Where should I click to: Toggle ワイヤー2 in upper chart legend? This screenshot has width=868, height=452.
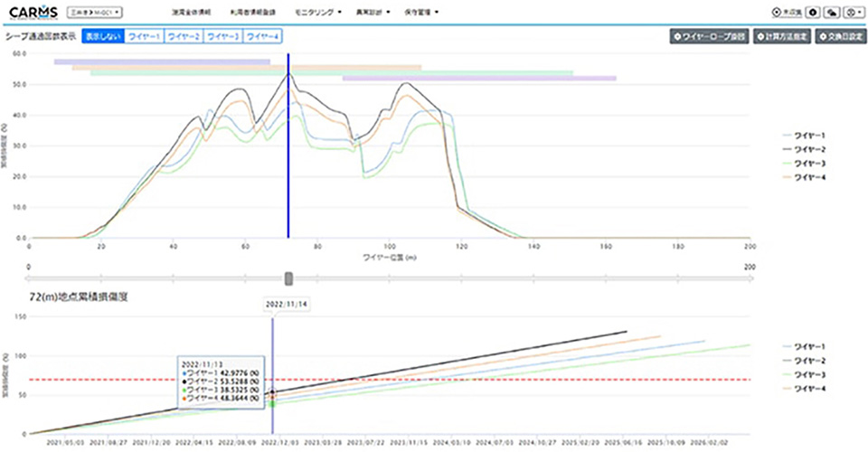tap(804, 149)
